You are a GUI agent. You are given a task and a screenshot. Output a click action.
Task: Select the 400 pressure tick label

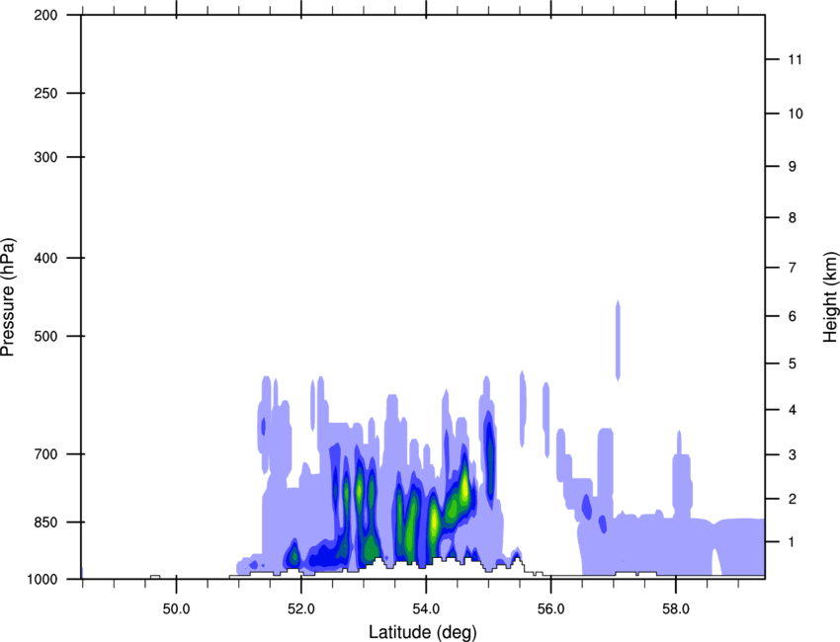coord(45,258)
